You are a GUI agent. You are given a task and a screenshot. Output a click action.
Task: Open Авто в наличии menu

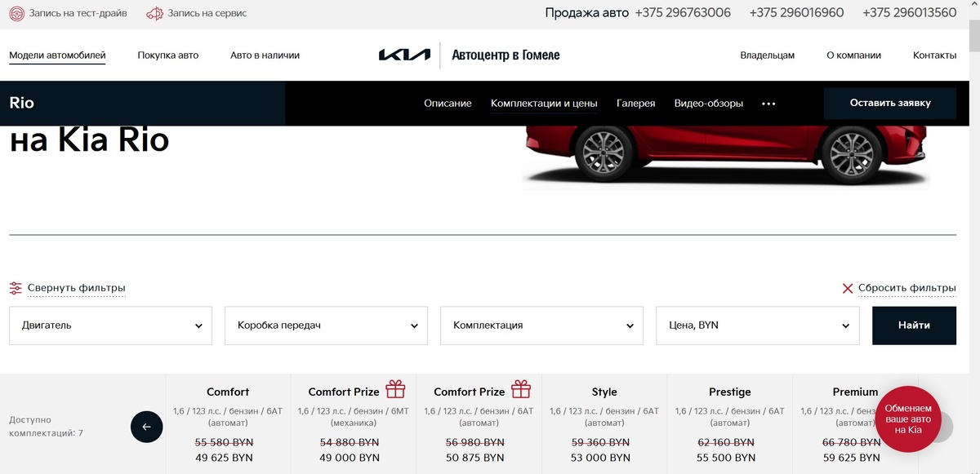pos(265,55)
